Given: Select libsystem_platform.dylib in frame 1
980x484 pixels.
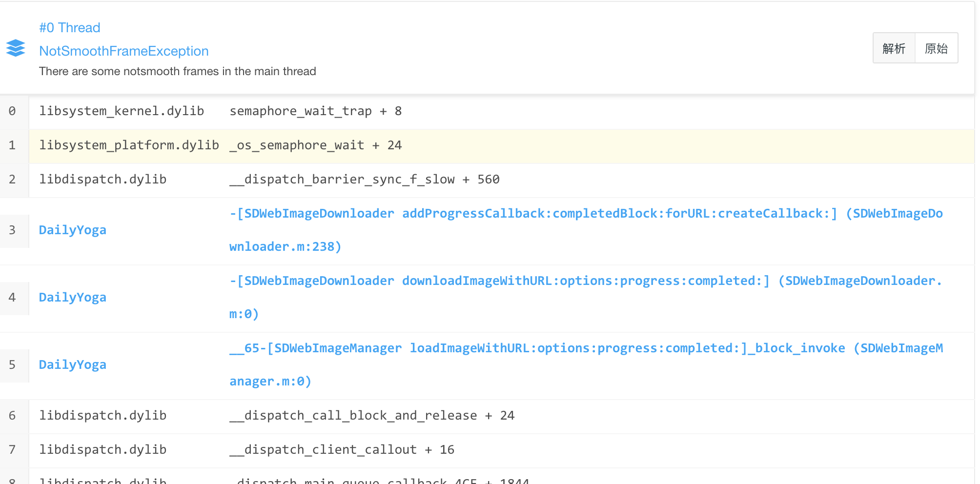Looking at the screenshot, I should (129, 145).
